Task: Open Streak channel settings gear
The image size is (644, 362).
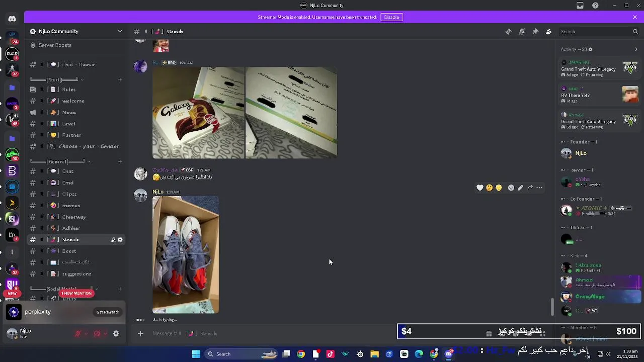Action: click(x=120, y=240)
